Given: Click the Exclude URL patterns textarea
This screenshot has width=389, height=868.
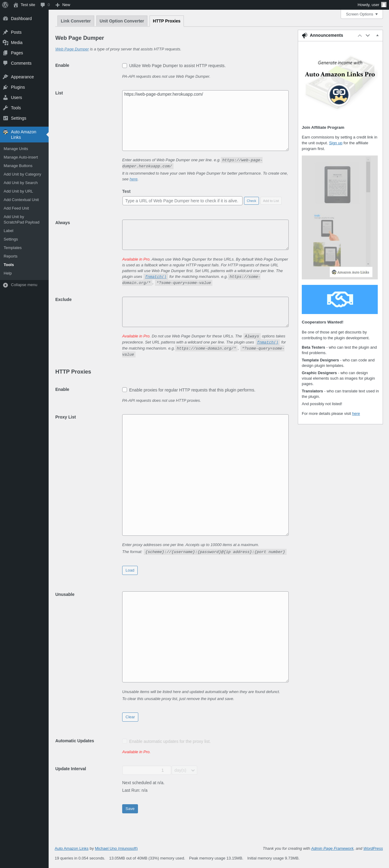Looking at the screenshot, I should click(x=205, y=312).
